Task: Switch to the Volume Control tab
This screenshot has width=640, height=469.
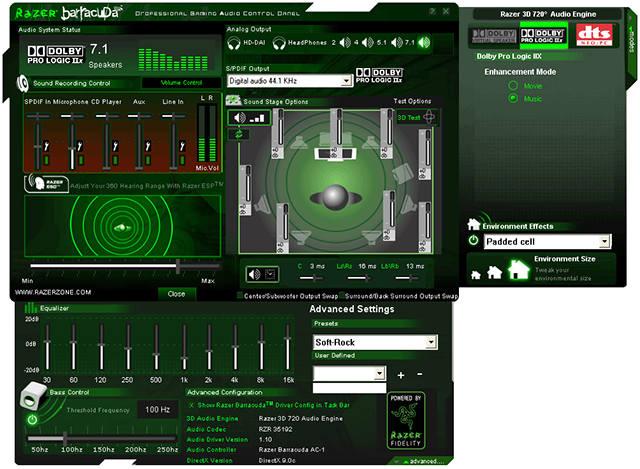Action: coord(181,83)
